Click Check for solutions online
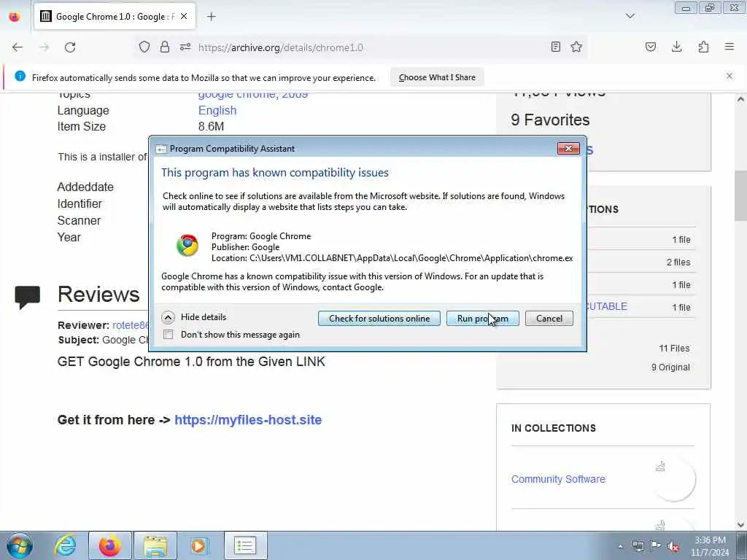The image size is (747, 560). point(379,318)
